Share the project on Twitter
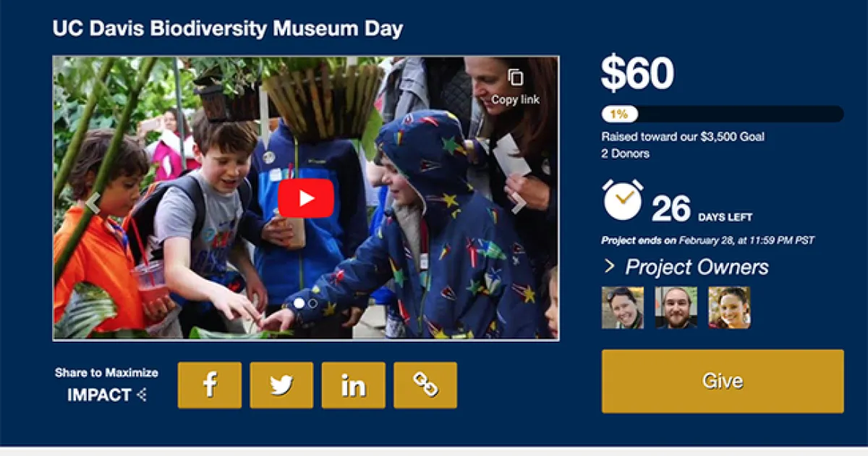Screen dimensions: 868x456 [281, 385]
